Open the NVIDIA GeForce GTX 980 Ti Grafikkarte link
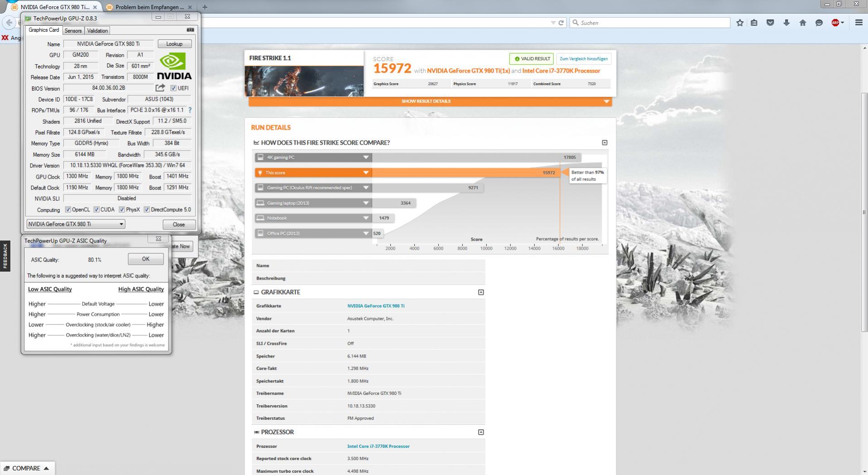This screenshot has width=868, height=475. 376,306
